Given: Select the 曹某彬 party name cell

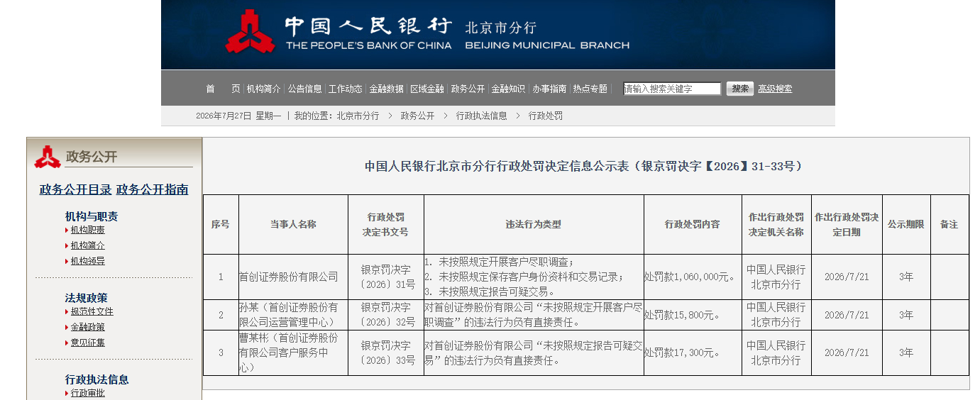Looking at the screenshot, I should [293, 352].
